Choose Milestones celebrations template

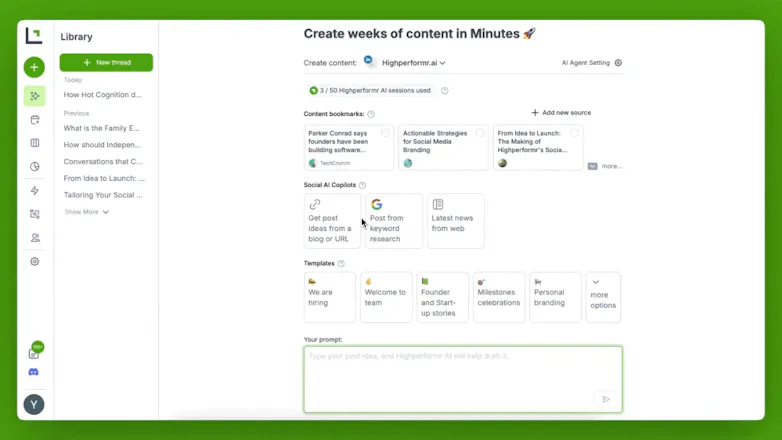(499, 297)
